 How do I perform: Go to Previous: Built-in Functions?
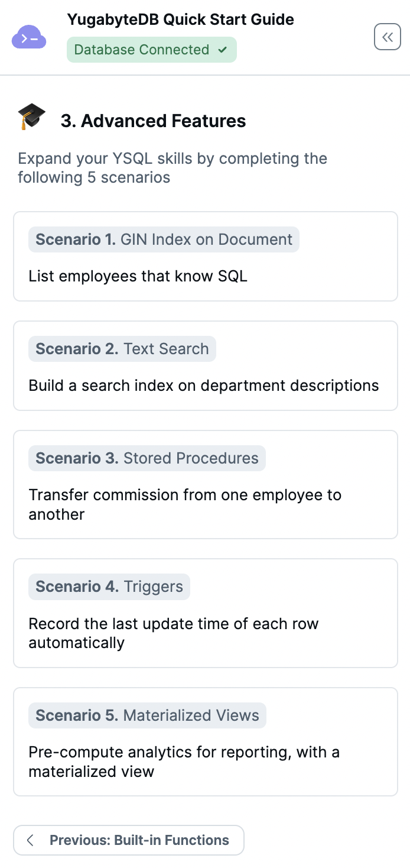129,840
